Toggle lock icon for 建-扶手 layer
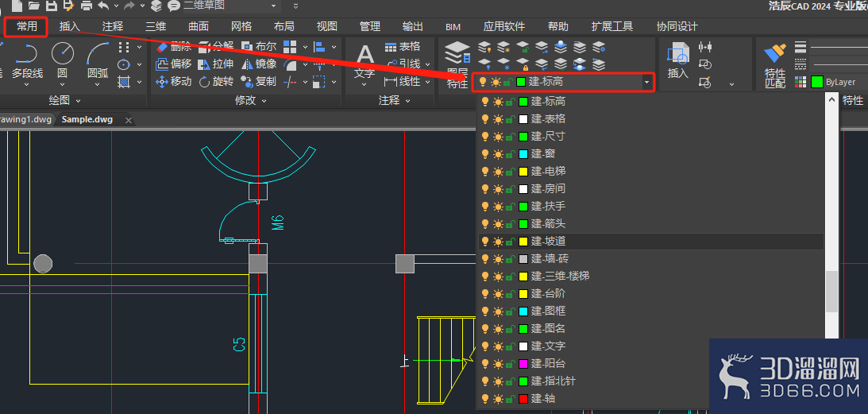 509,206
